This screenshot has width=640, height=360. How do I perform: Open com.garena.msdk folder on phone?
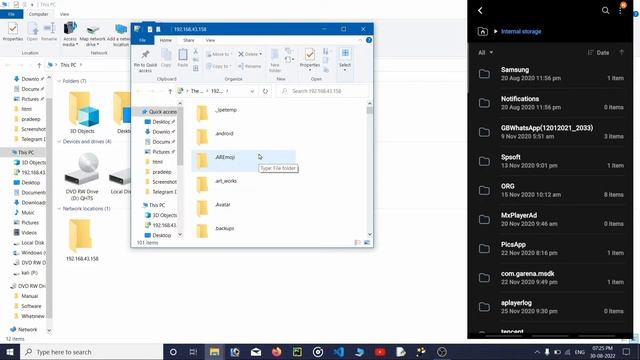coord(550,278)
